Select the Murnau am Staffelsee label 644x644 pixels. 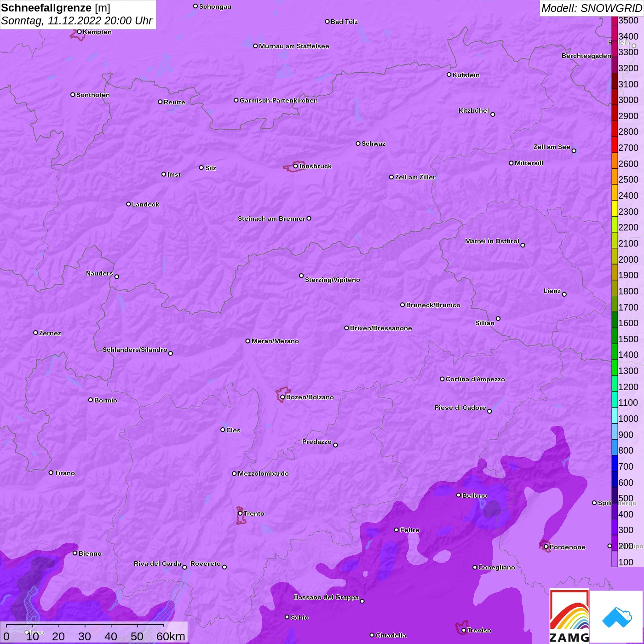[x=294, y=46]
